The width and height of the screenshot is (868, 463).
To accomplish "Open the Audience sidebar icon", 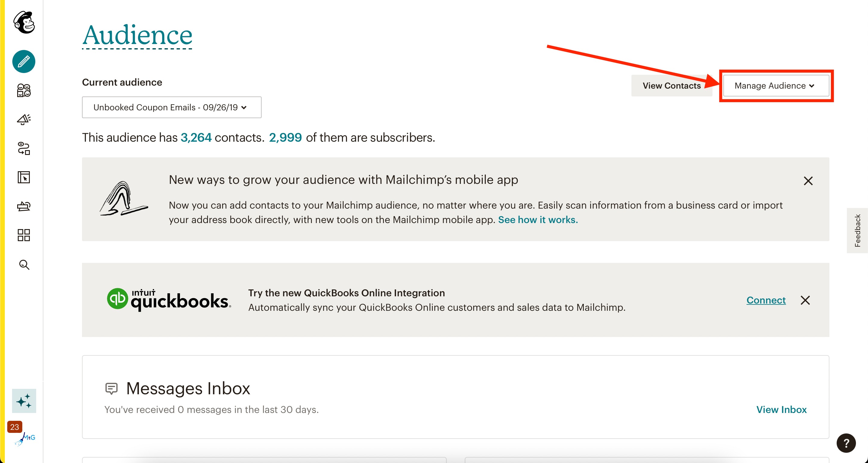I will 24,90.
